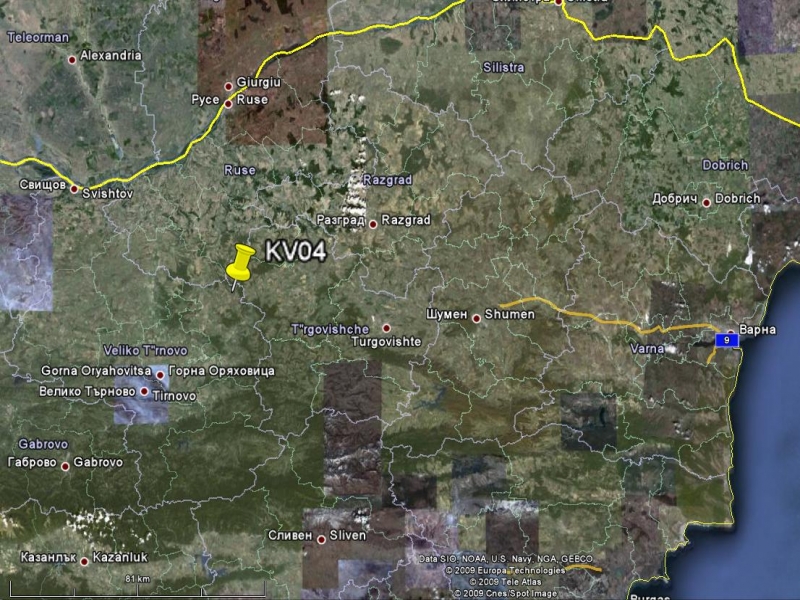Click the Silistra province label
This screenshot has height=600, width=800.
click(504, 67)
